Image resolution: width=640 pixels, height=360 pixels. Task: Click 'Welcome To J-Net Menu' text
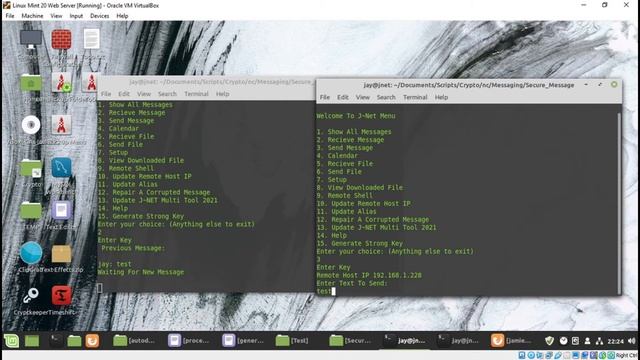pos(356,116)
